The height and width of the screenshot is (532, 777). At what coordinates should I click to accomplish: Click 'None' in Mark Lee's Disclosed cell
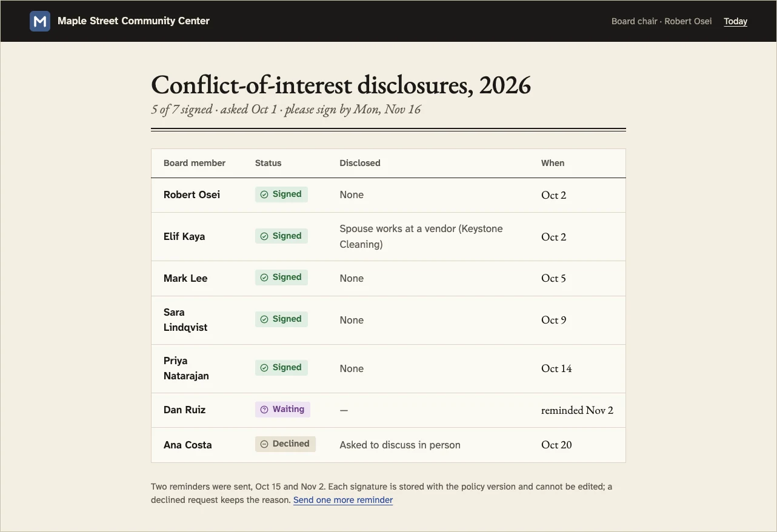coord(352,278)
